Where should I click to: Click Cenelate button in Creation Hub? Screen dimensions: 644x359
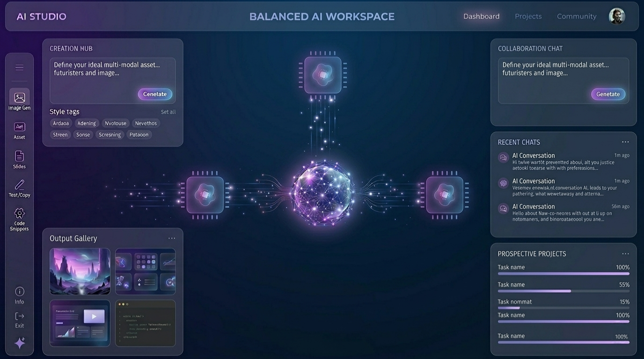[155, 94]
